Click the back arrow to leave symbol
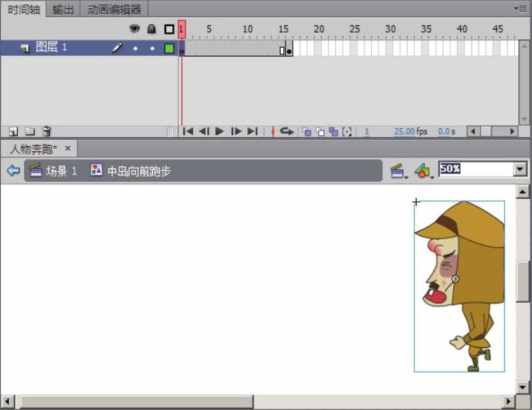This screenshot has width=532, height=410. pos(13,171)
